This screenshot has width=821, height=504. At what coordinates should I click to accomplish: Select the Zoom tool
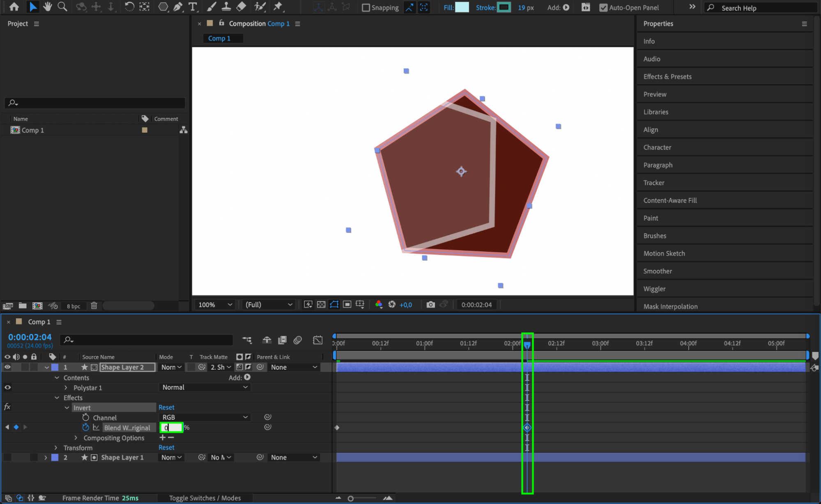(x=62, y=7)
